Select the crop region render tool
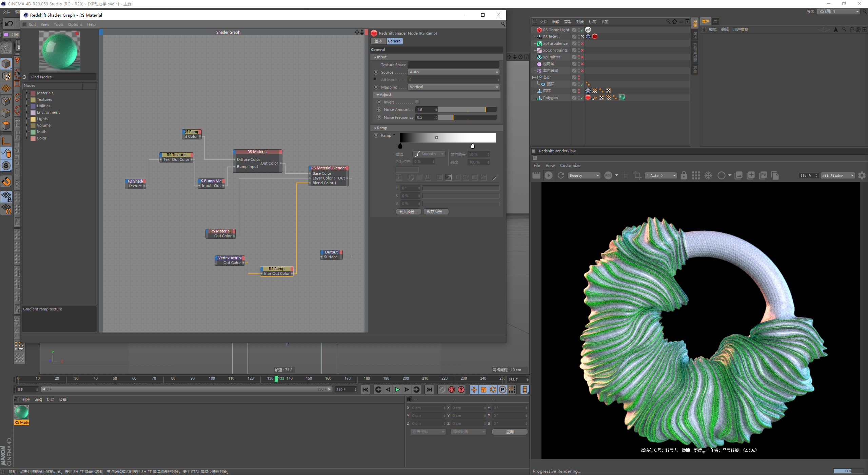This screenshot has height=475, width=868. click(x=637, y=175)
